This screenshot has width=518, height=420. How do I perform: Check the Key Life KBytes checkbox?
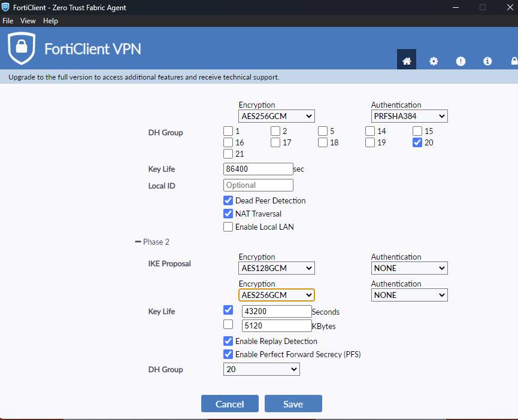click(x=228, y=324)
